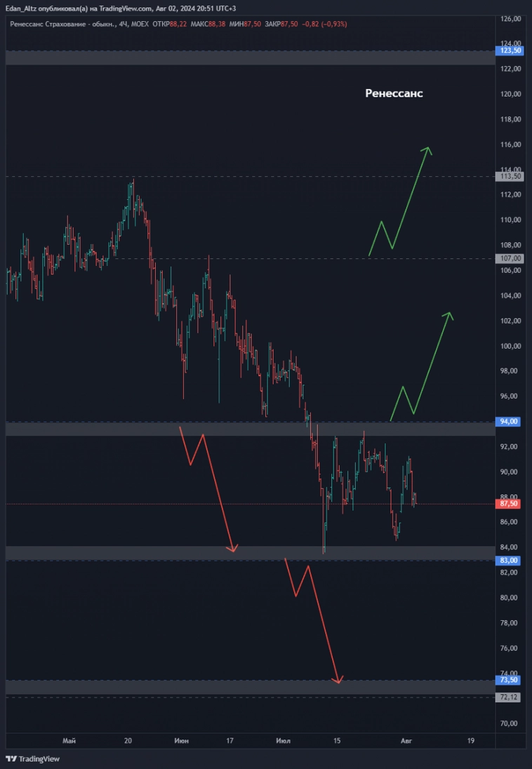
Task: Click the 107,00 horizontal line price label
Action: [x=510, y=258]
